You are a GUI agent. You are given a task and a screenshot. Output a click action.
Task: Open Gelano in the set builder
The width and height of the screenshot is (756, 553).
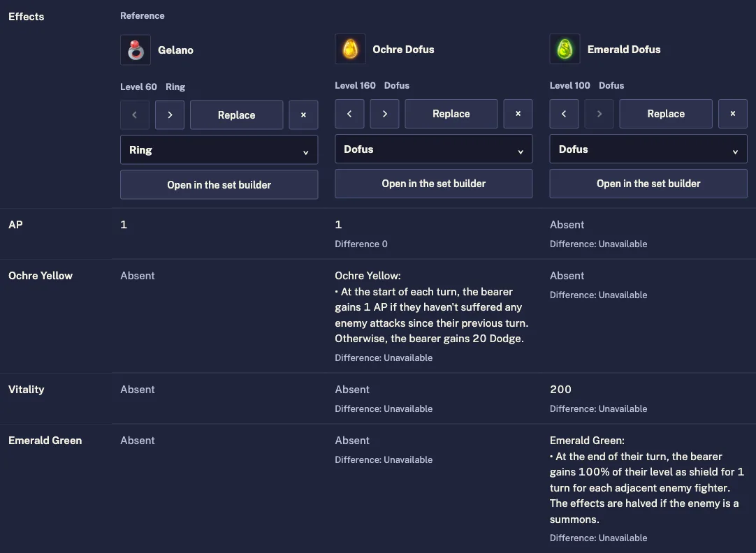coord(219,184)
